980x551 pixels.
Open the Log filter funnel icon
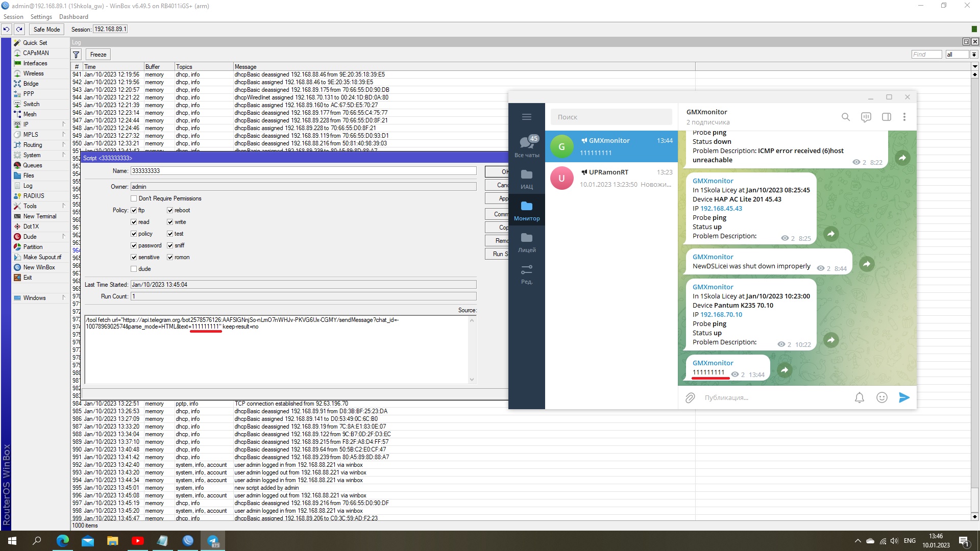(x=76, y=55)
